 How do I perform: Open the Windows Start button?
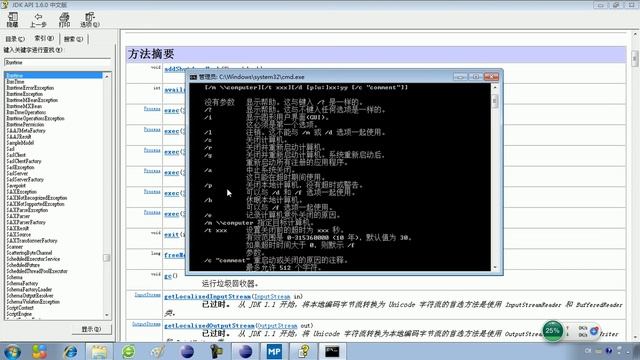[12, 352]
